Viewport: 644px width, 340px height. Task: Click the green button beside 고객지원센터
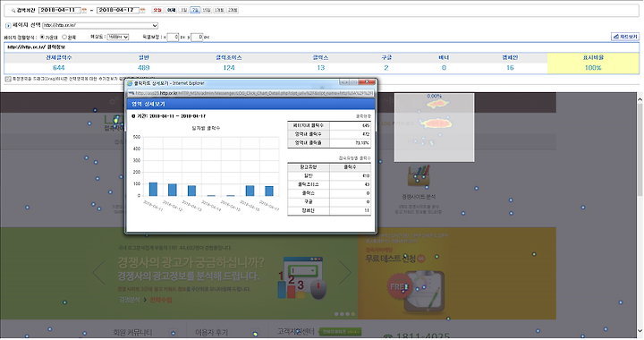pos(341,331)
